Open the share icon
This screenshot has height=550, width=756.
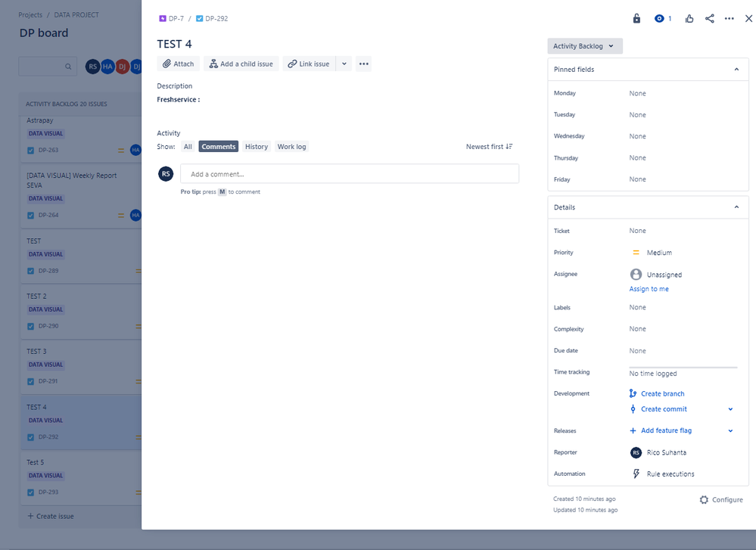(709, 18)
